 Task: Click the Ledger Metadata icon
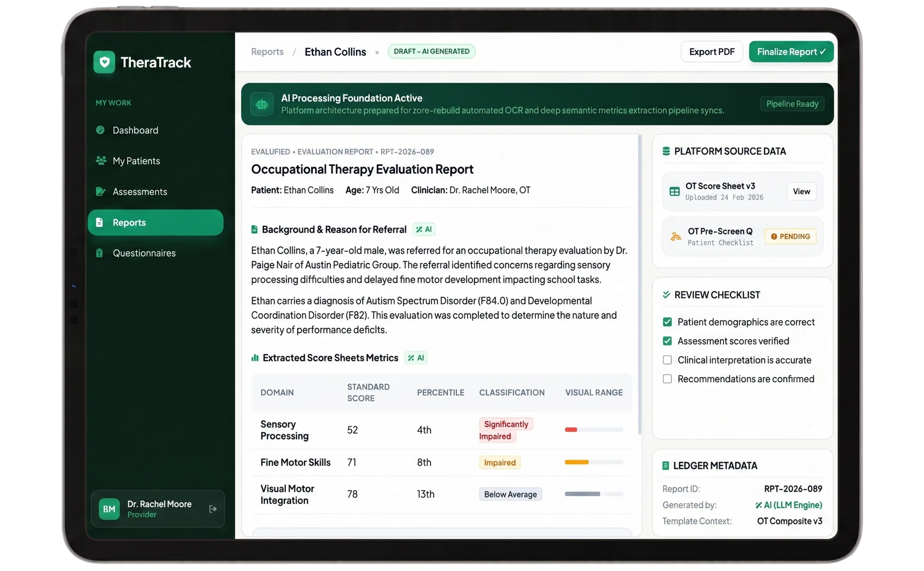click(666, 465)
